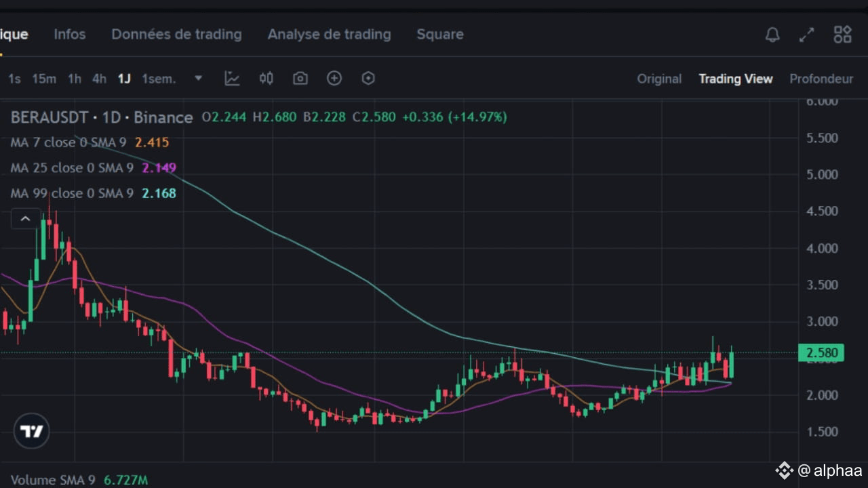Collapse the indicator legend with chevron
This screenshot has width=868, height=488.
[x=25, y=219]
